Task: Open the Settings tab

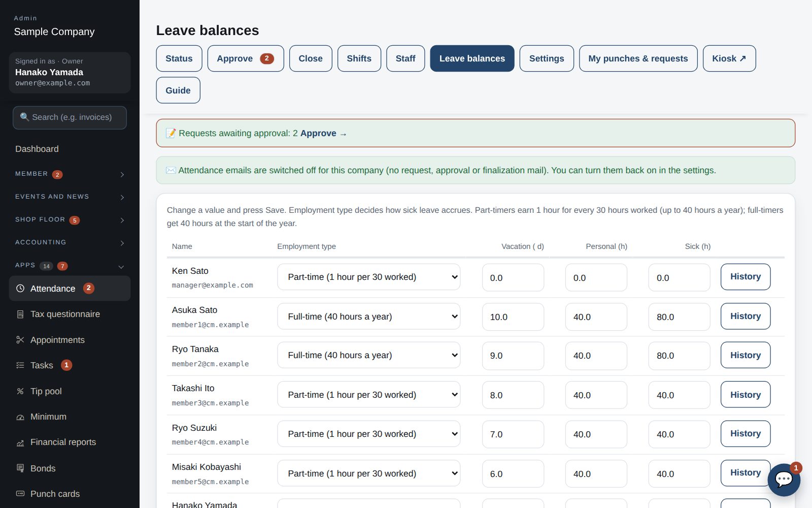Action: [x=547, y=58]
